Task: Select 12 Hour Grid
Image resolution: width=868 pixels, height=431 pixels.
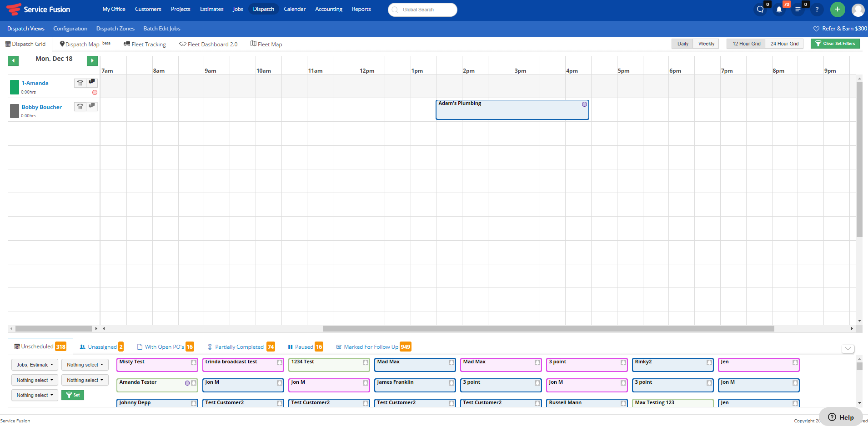Action: tap(746, 44)
